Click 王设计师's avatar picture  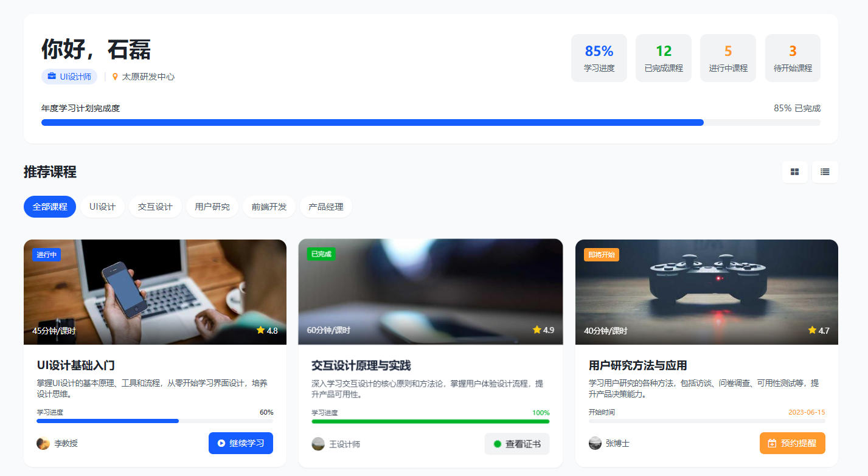318,444
